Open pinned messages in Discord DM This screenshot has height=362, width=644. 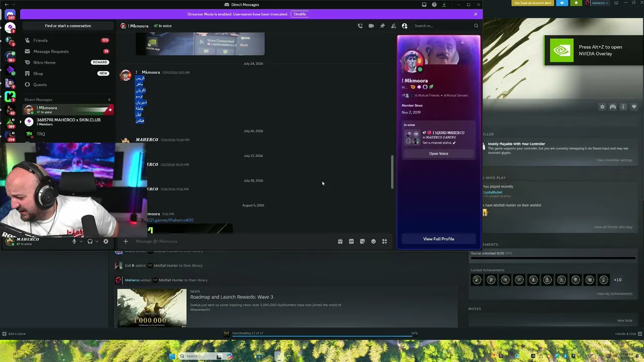click(x=382, y=26)
